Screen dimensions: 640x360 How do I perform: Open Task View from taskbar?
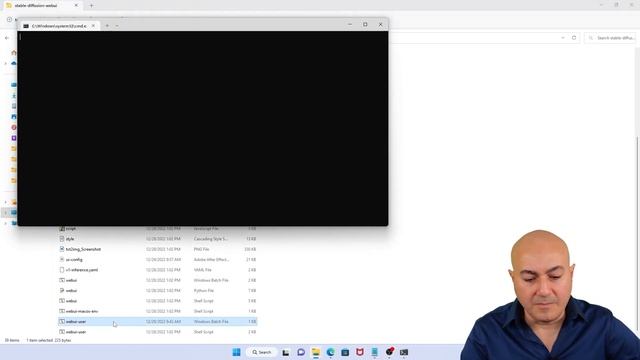[x=286, y=352]
